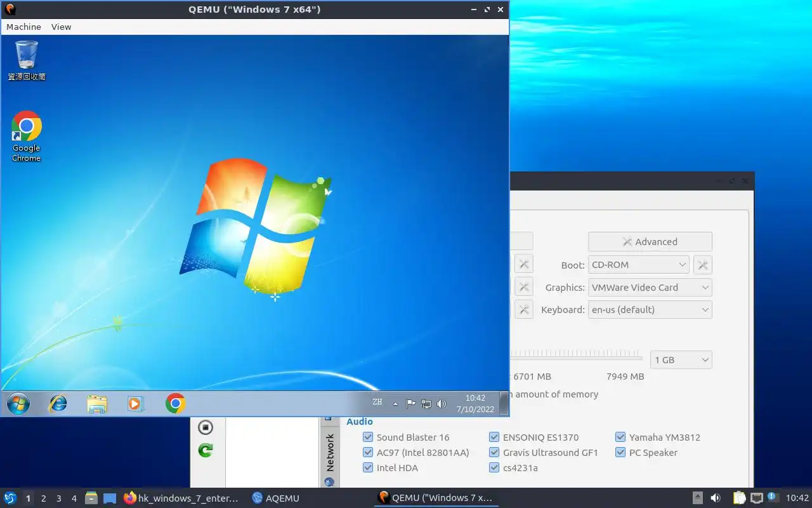Show hidden icons arrow in Windows tray

[395, 404]
